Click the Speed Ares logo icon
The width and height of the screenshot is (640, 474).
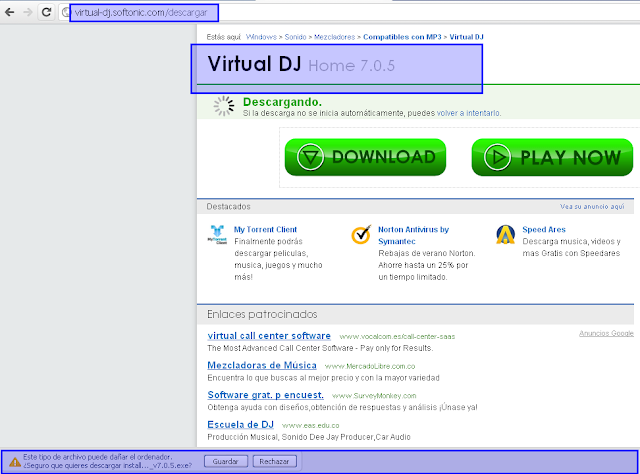click(505, 234)
